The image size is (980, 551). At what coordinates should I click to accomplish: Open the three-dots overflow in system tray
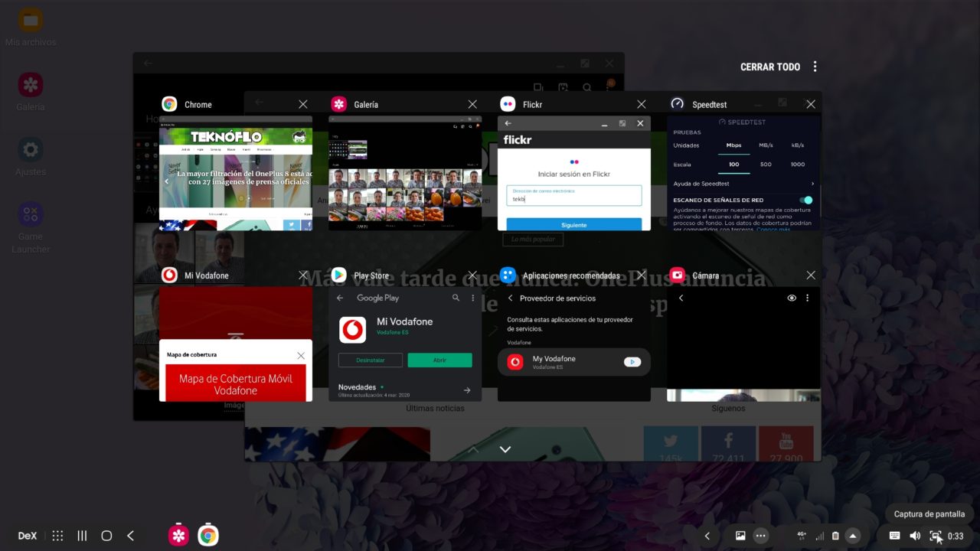click(760, 536)
